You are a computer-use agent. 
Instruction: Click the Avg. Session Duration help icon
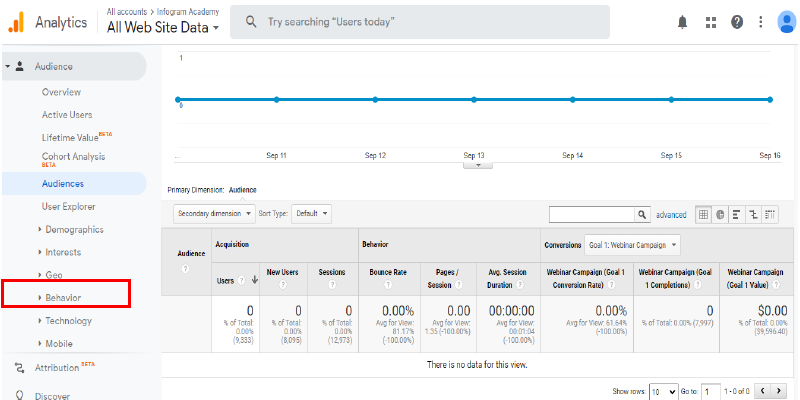(x=519, y=285)
